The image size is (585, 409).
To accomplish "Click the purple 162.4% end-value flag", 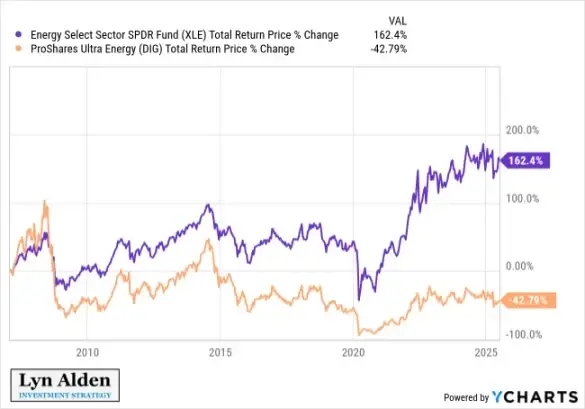I will [525, 161].
